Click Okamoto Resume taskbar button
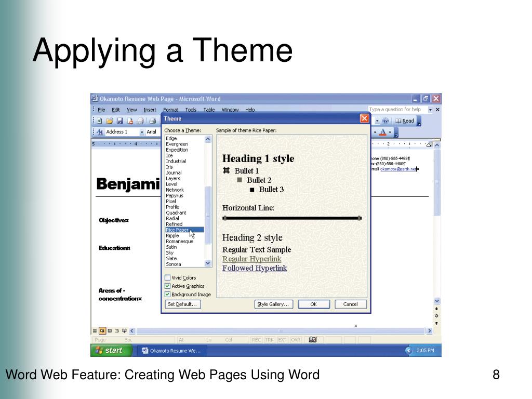Screen dimensions: 532x399 (x=171, y=351)
